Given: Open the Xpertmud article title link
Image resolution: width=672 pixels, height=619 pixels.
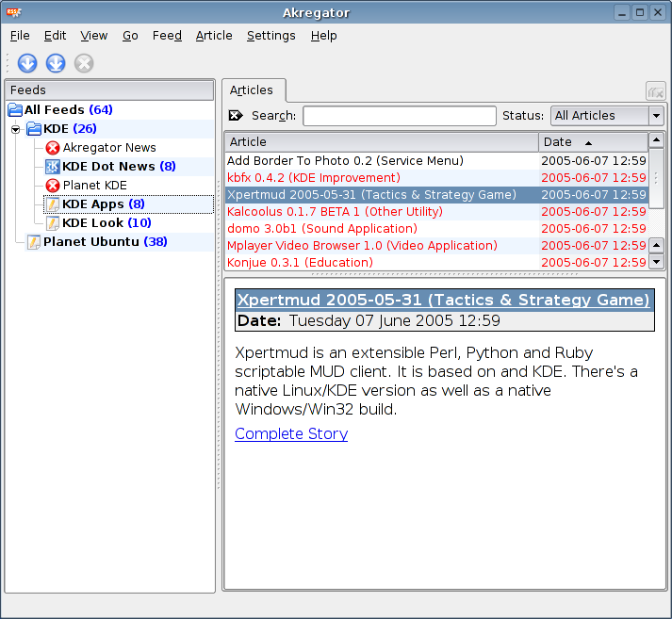Looking at the screenshot, I should (x=443, y=300).
